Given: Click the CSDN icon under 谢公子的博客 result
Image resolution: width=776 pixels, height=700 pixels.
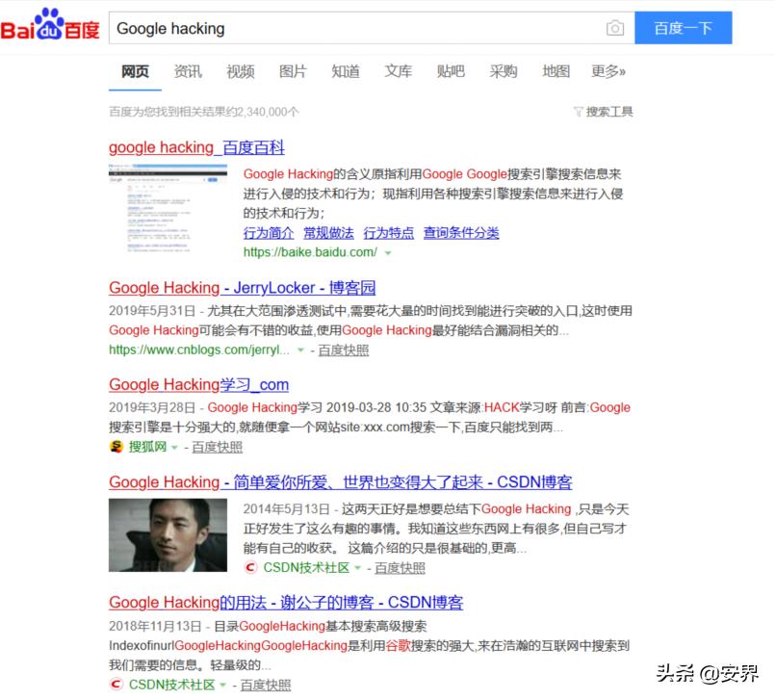Looking at the screenshot, I should [115, 684].
